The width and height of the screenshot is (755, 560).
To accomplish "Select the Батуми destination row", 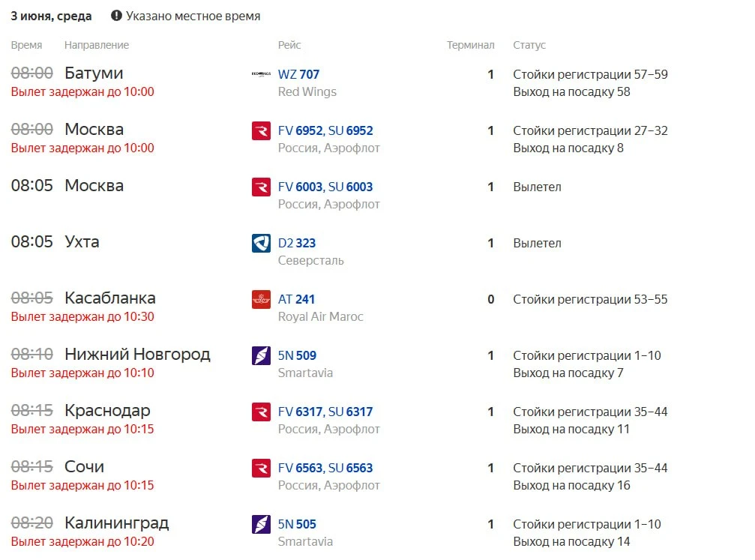I will coord(340,82).
